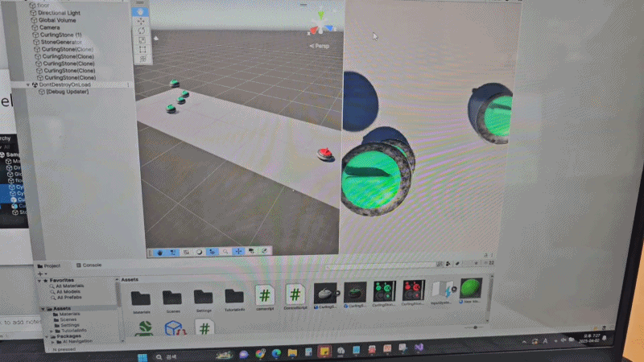Click the Assets breadcrumb label
Viewport: 644px width, 362px height.
(x=130, y=279)
